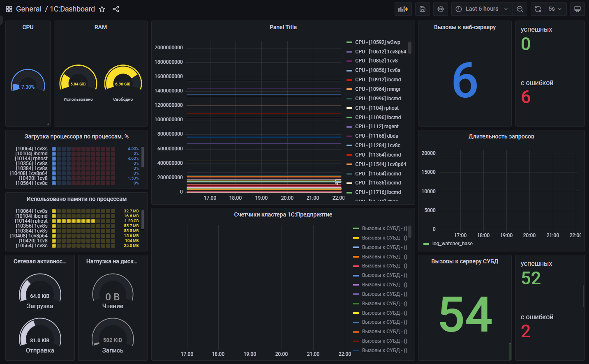
Task: Star the 1C:Dashboard as favorite
Action: 102,9
